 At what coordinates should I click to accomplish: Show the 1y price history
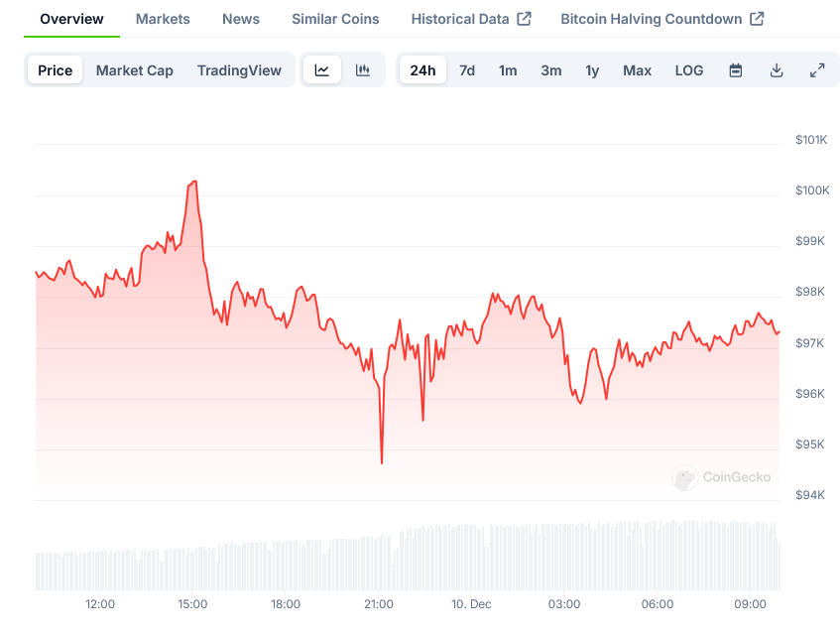[x=592, y=70]
